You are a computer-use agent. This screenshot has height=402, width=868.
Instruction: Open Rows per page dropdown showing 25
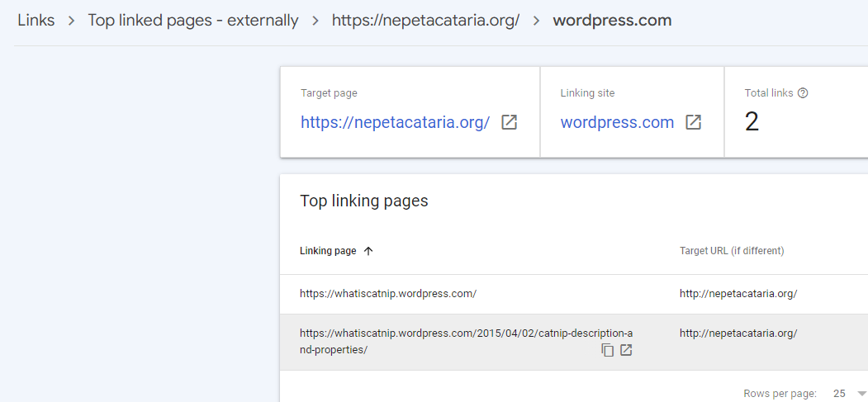(x=849, y=394)
